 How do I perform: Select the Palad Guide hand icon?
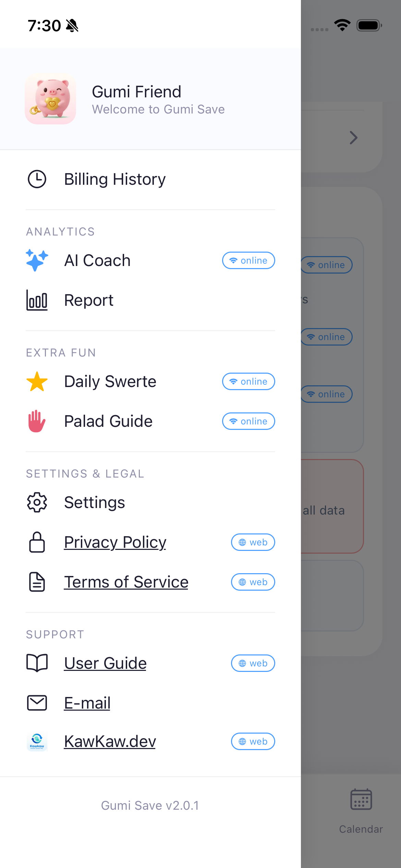pyautogui.click(x=37, y=421)
